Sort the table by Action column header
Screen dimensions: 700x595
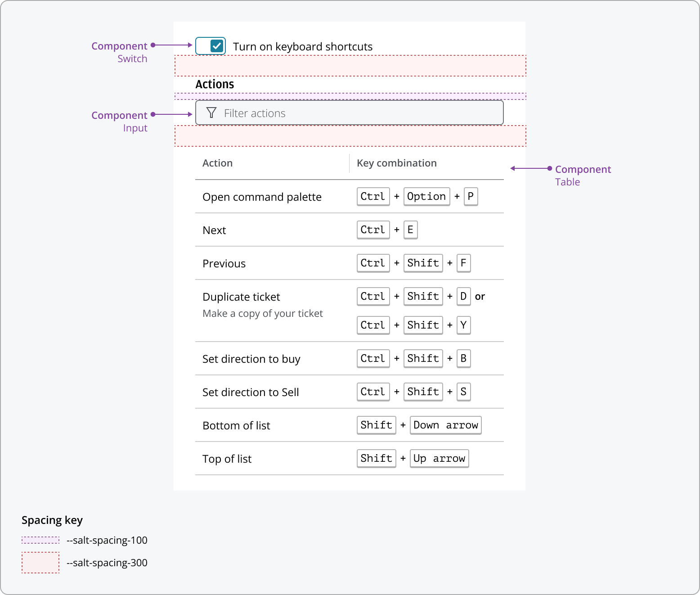pos(218,163)
